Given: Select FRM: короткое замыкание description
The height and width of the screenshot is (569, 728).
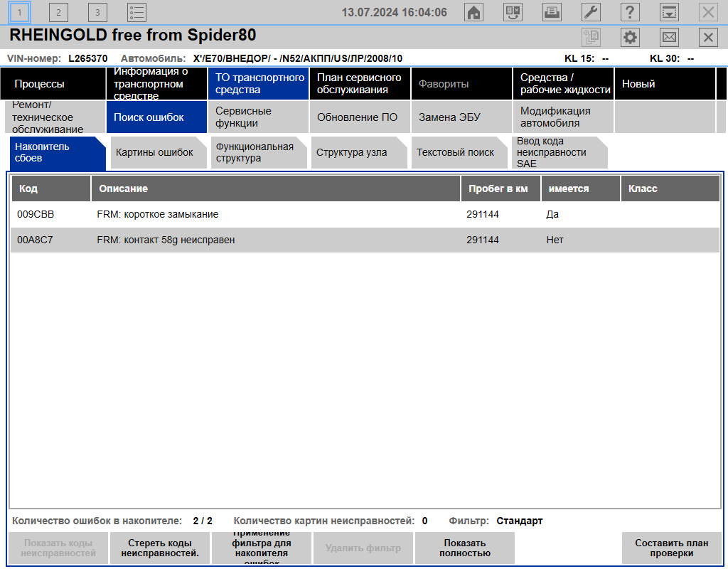Looking at the screenshot, I should pyautogui.click(x=157, y=214).
